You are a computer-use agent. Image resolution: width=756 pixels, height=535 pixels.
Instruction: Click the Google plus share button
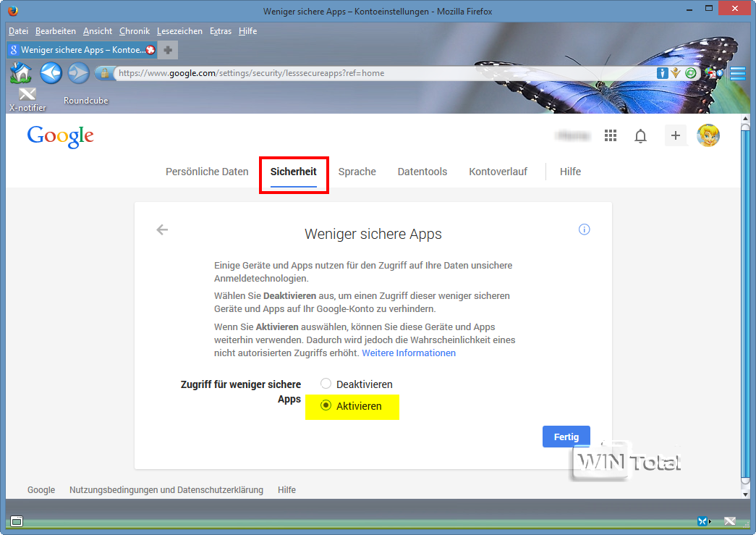(x=676, y=135)
